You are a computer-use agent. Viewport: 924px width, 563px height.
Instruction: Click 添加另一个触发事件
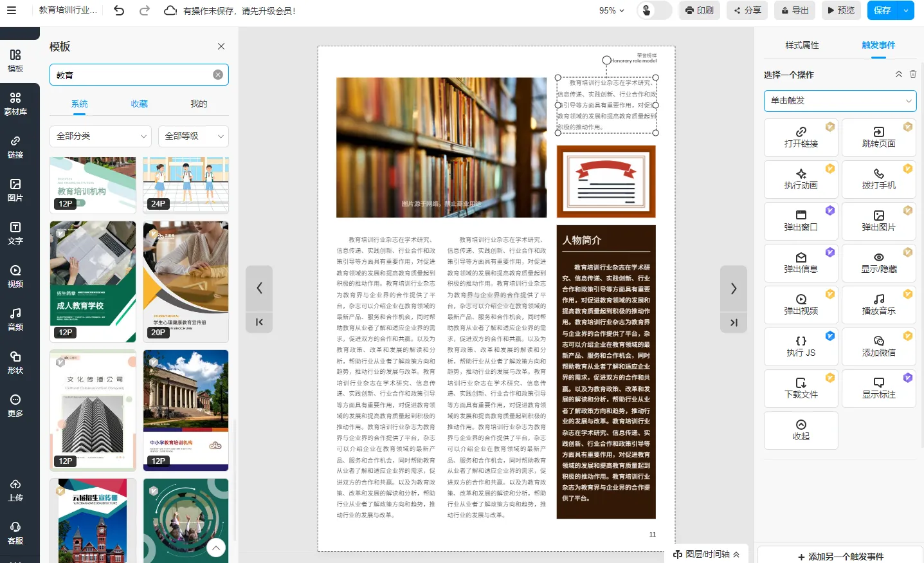point(840,556)
